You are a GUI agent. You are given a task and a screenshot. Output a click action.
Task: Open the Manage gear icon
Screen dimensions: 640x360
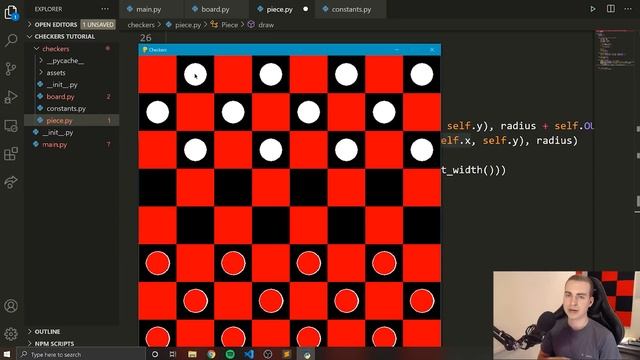pyautogui.click(x=11, y=334)
